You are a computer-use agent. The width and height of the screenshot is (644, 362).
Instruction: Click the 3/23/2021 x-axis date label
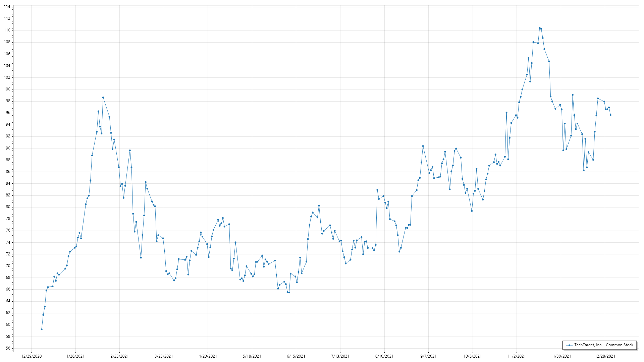(164, 356)
